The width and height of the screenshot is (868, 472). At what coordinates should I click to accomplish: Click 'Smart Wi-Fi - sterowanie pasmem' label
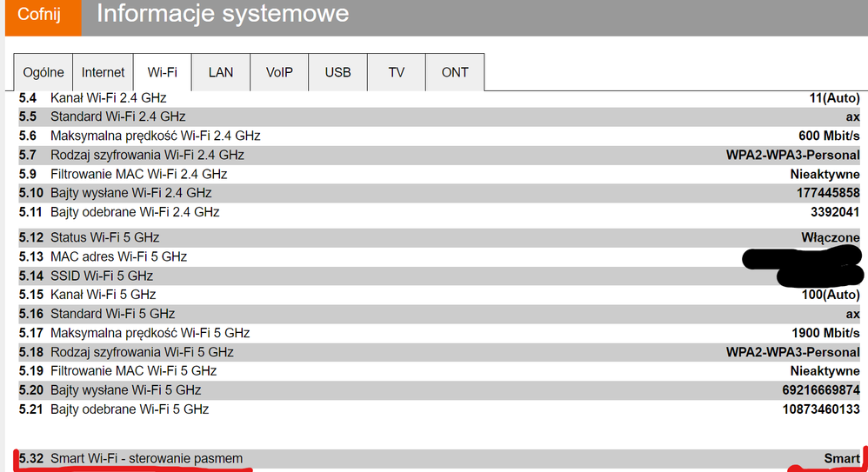pos(147,459)
